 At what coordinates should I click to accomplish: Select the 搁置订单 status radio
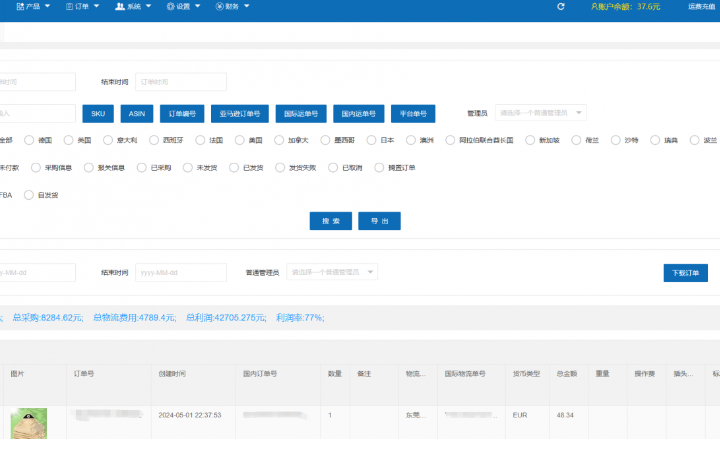click(379, 168)
